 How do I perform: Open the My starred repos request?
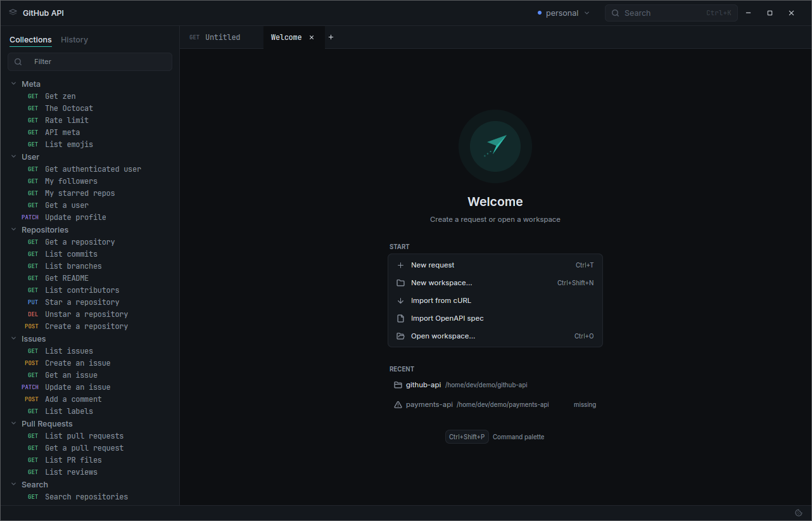(x=90, y=193)
